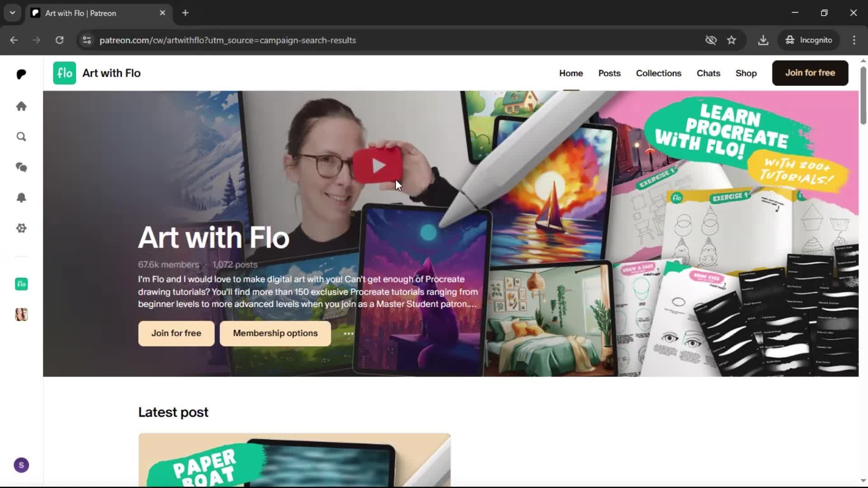
Task: Open settings gear in the sidebar
Action: [21, 228]
